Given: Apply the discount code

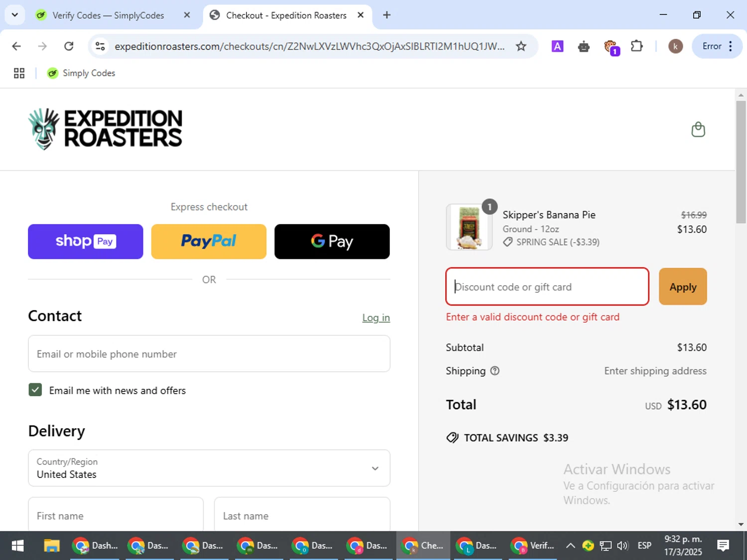Looking at the screenshot, I should pyautogui.click(x=683, y=287).
